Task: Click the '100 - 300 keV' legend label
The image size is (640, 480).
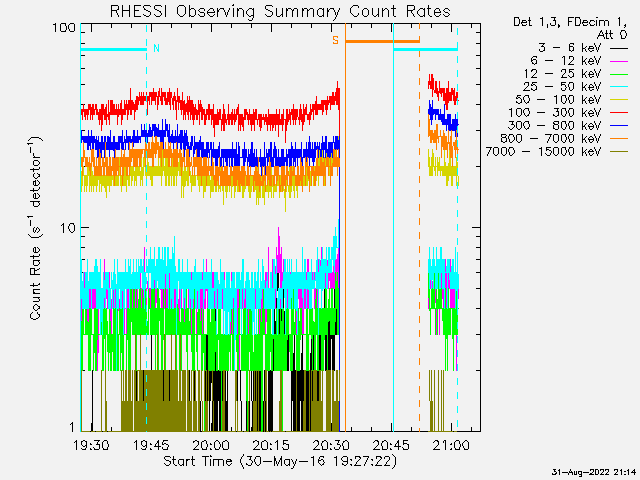Action: (555, 113)
